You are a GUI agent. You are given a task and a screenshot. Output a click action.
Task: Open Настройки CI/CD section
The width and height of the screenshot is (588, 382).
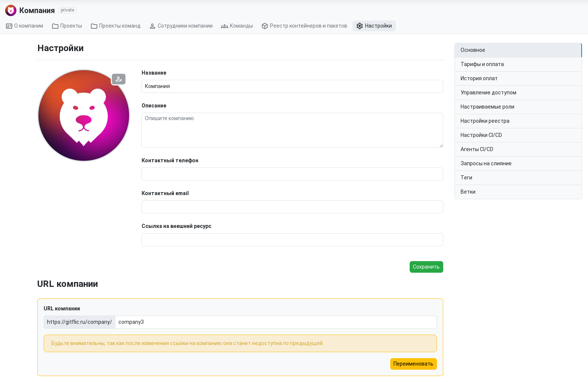(518, 135)
